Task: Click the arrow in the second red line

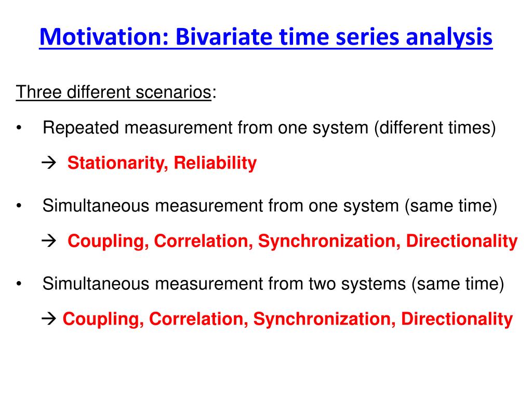Action: 49,241
